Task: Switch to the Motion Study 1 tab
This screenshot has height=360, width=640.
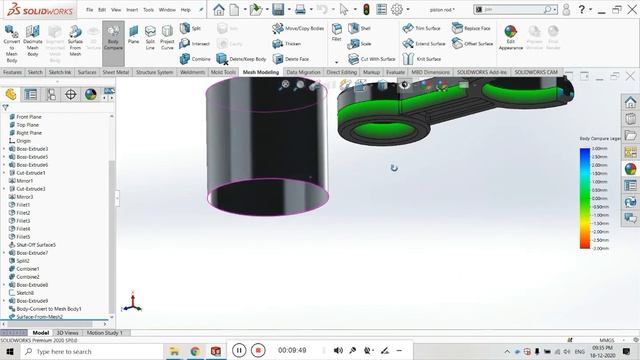Action: [104, 333]
